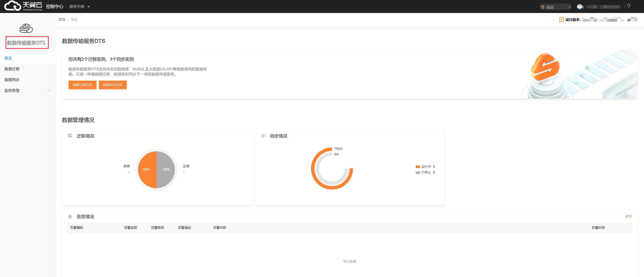Click the 概览 breadcrumb
This screenshot has width=644, height=277.
(x=74, y=20)
